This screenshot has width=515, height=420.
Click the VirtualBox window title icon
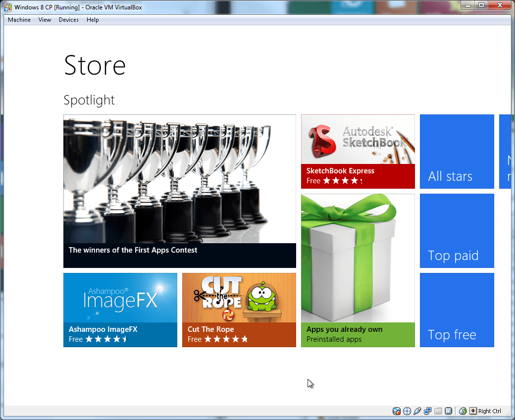[x=8, y=7]
